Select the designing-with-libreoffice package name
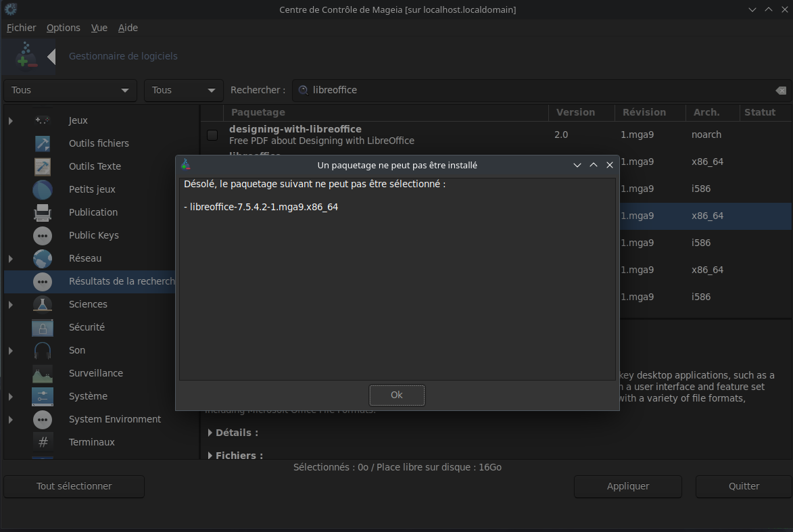The image size is (793, 532). tap(295, 130)
